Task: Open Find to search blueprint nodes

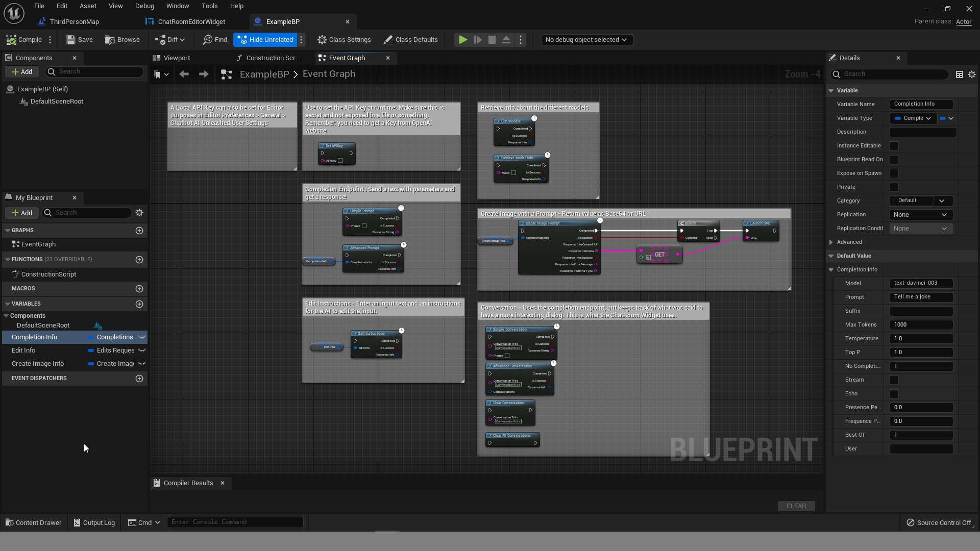Action: pyautogui.click(x=214, y=39)
